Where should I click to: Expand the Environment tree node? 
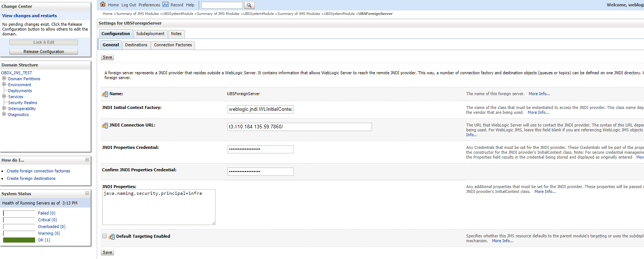(x=4, y=84)
